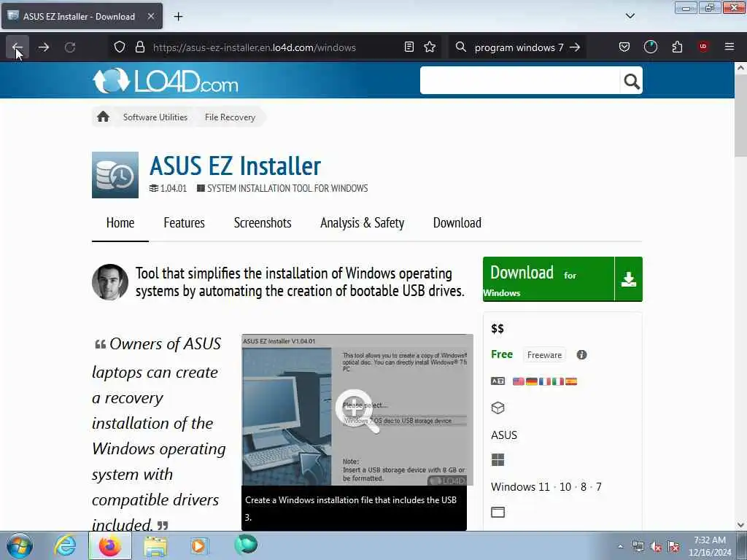Click the page scrollbar up arrow
Image resolution: width=747 pixels, height=560 pixels.
coord(740,68)
